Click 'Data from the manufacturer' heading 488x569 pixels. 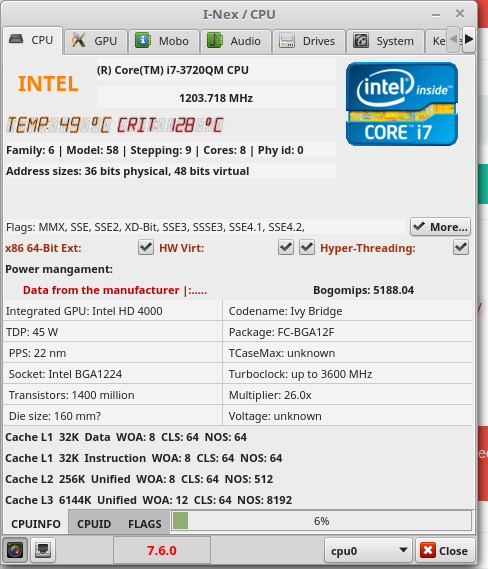pos(115,290)
